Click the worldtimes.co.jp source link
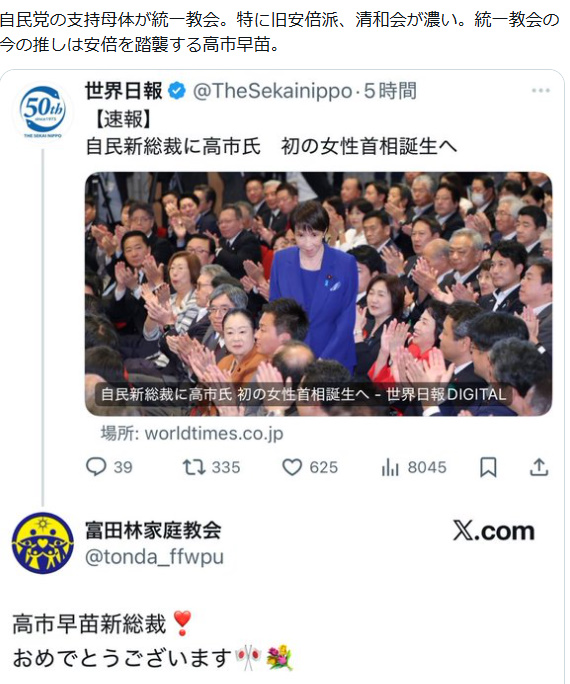This screenshot has height=684, width=570. tap(192, 433)
